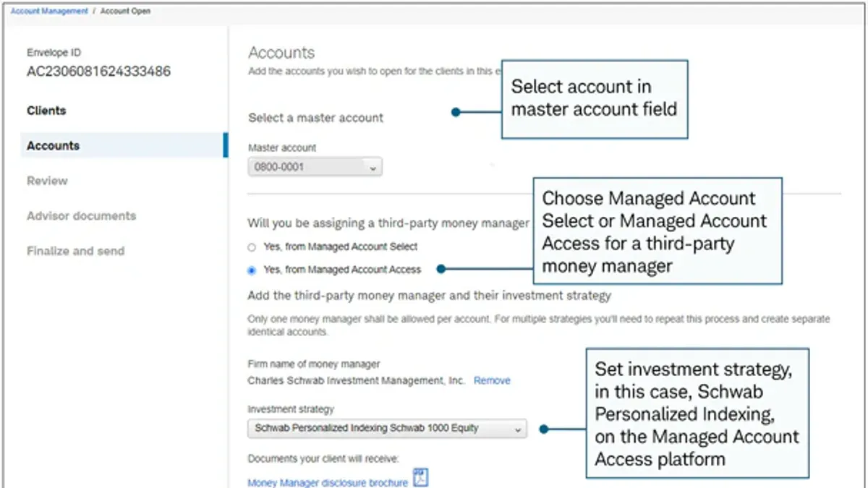Open the Money Manager disclosure brochure link
This screenshot has width=868, height=488.
[x=328, y=482]
